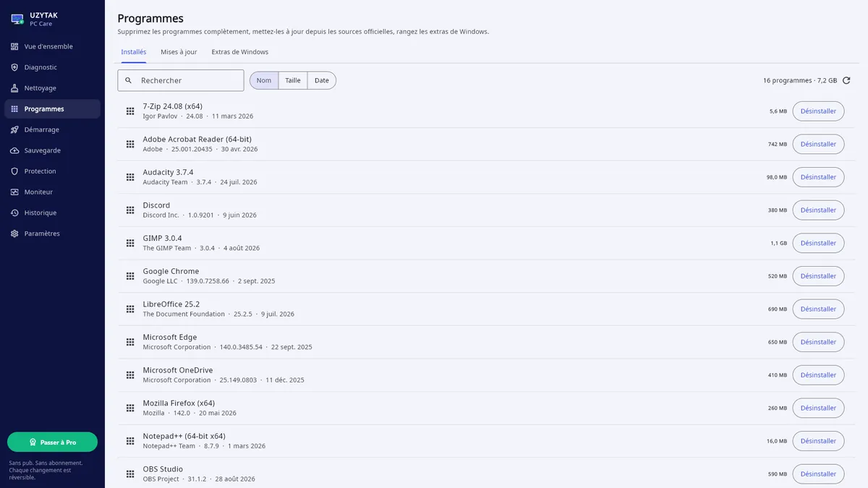Select the Nom sort option
The width and height of the screenshot is (868, 488).
[264, 80]
